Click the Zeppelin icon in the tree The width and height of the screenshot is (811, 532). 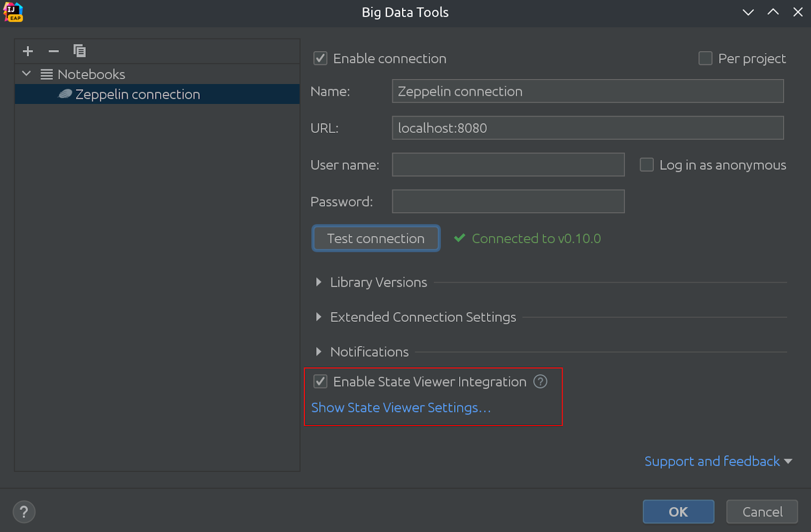coord(65,94)
